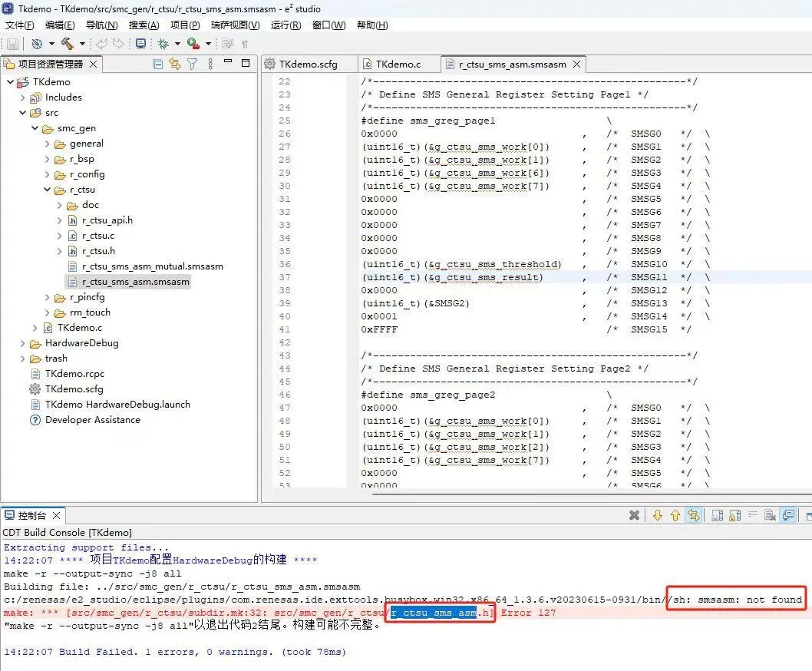This screenshot has height=671, width=812.
Task: Click Collapse All in project explorer
Action: [158, 64]
